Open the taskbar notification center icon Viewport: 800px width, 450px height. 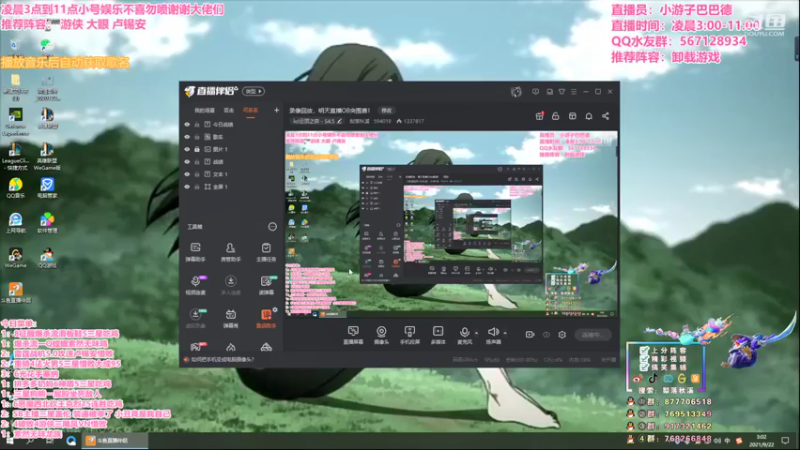(x=785, y=440)
